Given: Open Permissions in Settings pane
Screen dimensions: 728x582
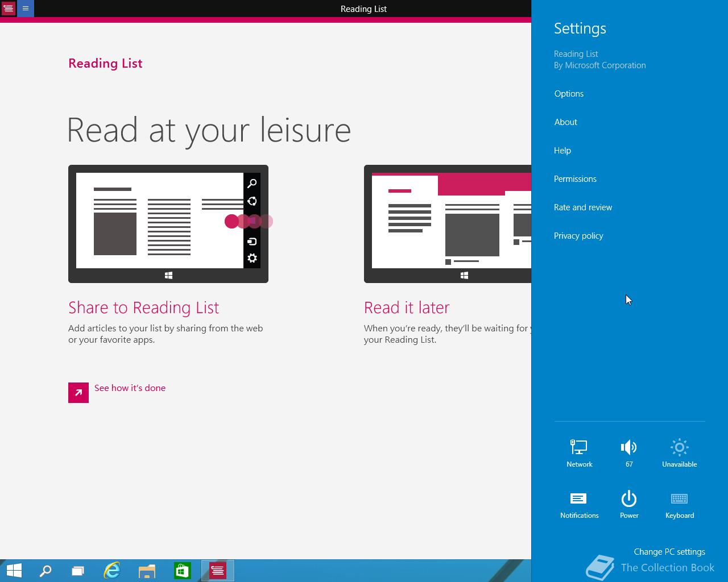Looking at the screenshot, I should click(x=575, y=179).
